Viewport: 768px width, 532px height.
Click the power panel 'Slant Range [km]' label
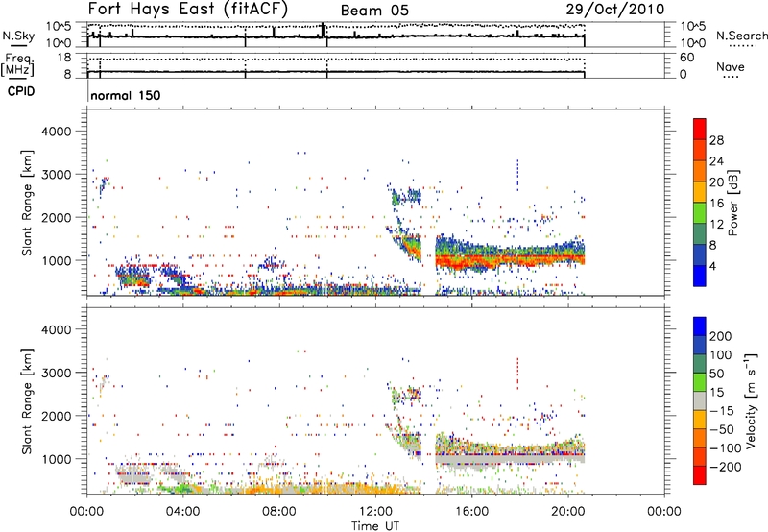click(x=27, y=203)
